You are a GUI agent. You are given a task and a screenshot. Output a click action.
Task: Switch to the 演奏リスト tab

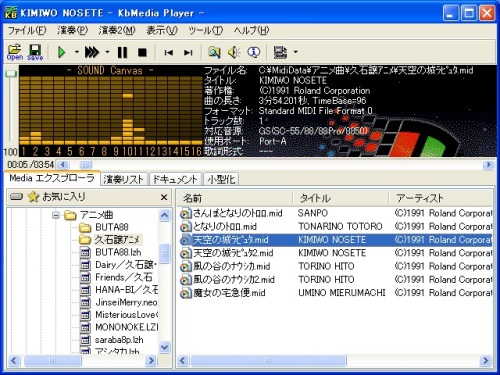(123, 179)
